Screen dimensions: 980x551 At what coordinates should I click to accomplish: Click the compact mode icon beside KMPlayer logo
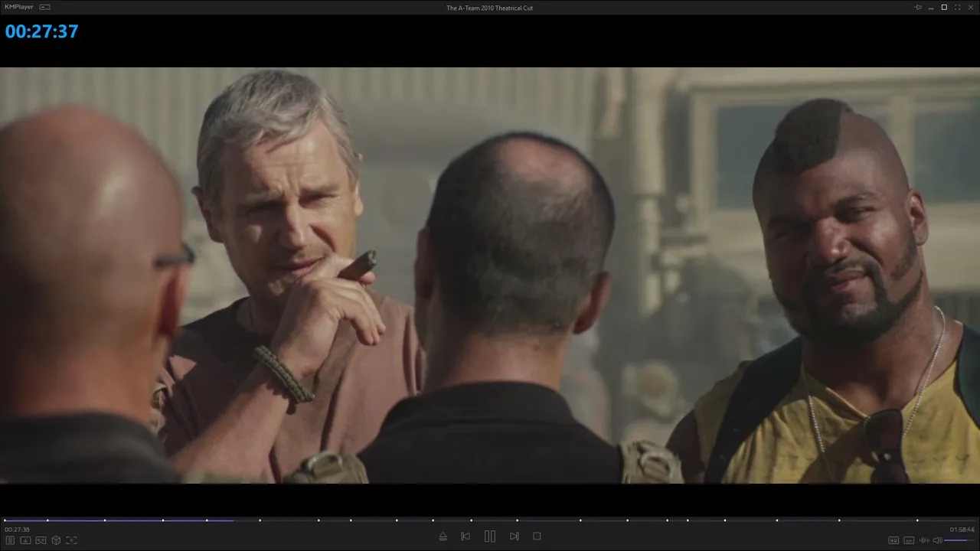44,7
